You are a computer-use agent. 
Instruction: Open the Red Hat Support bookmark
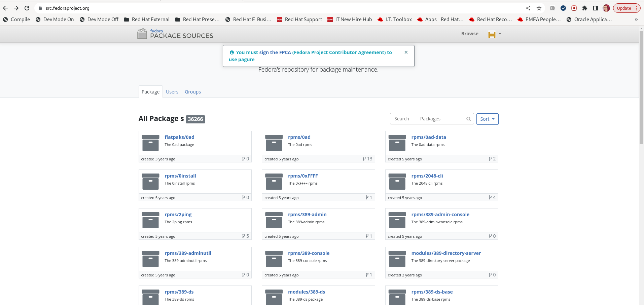pos(299,20)
